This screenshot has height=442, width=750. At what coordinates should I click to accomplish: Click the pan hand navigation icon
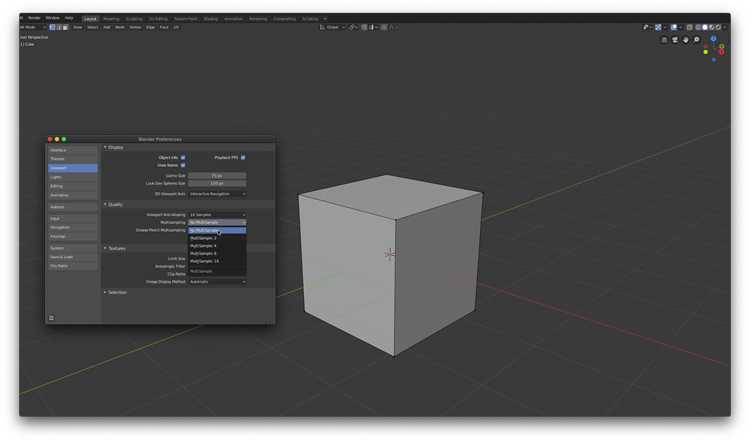[685, 40]
